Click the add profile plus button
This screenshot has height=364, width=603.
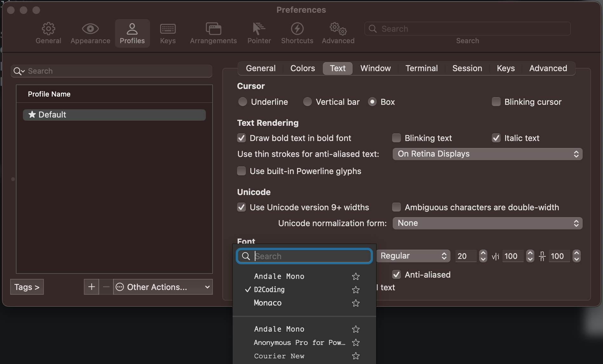tap(91, 287)
